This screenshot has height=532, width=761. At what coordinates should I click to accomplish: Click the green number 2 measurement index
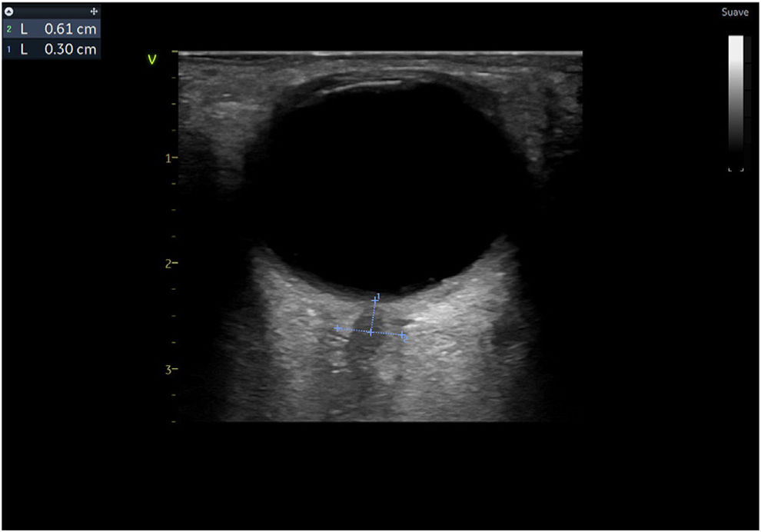click(9, 29)
